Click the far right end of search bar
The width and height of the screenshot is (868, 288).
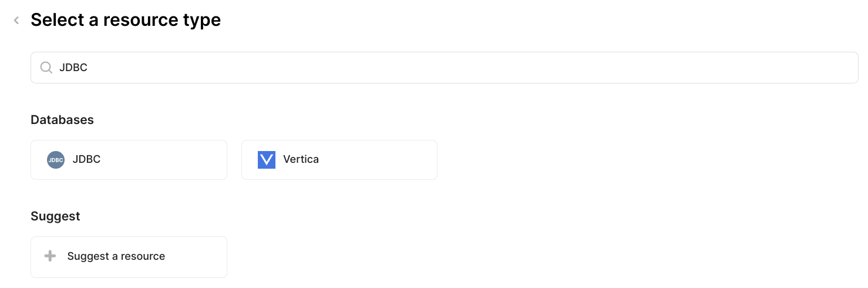pyautogui.click(x=840, y=68)
